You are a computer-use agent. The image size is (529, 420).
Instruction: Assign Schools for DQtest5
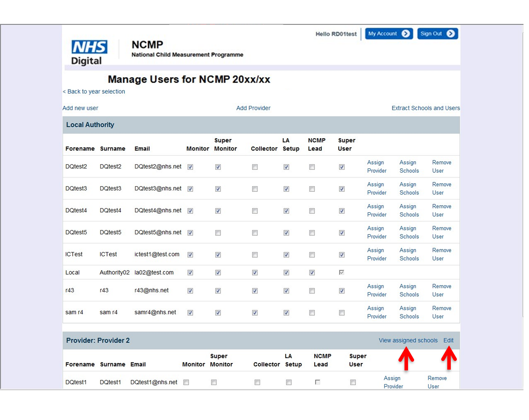click(409, 233)
